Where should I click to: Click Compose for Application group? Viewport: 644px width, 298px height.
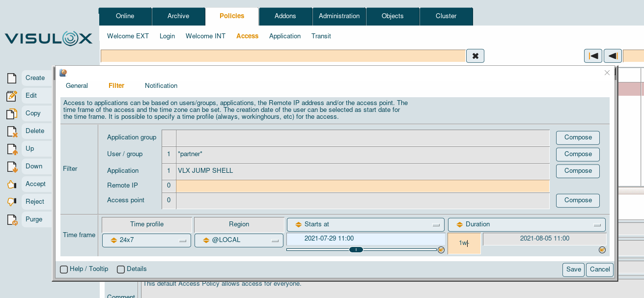(x=578, y=137)
